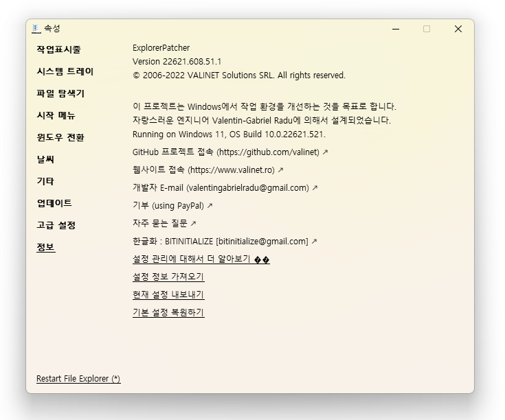Open the 기부 (using PayPal) link

[x=172, y=205]
